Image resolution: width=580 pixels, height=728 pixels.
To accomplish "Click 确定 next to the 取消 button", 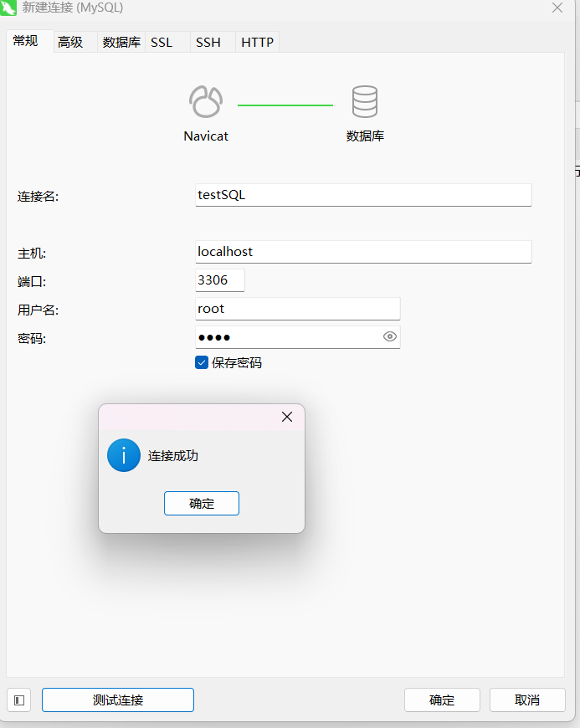I will 442,700.
